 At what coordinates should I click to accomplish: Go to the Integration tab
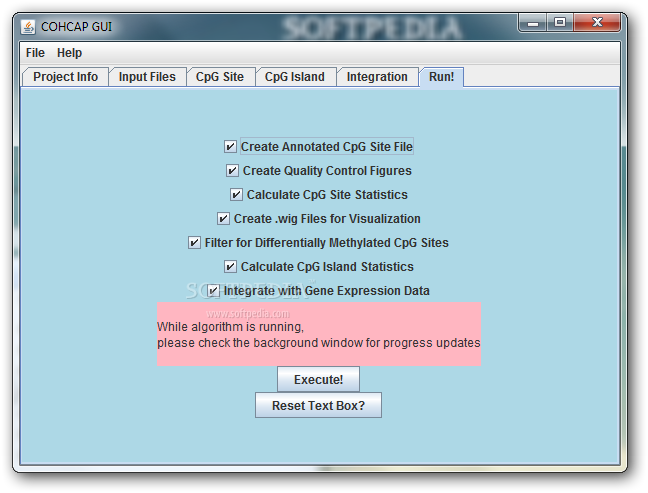pos(377,77)
